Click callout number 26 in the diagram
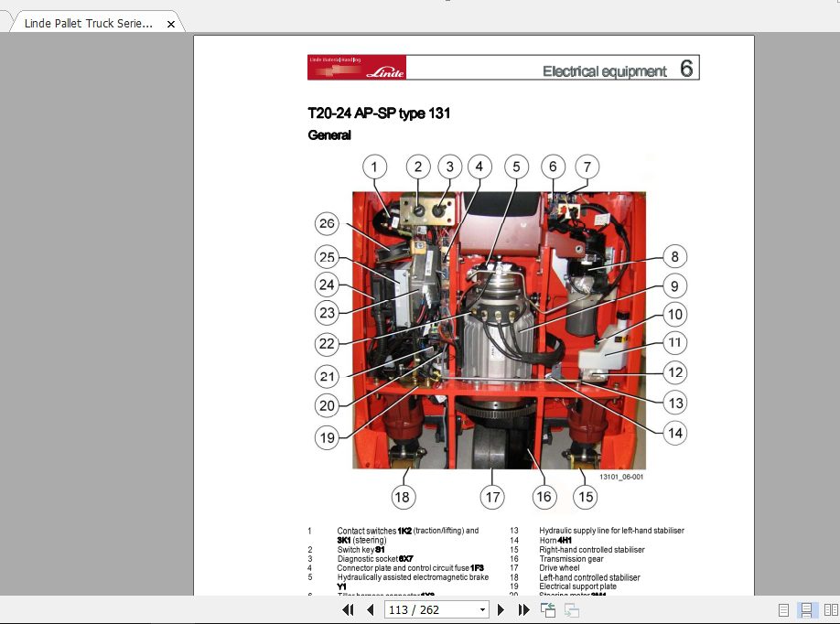Viewport: 840px width, 624px height. [x=327, y=223]
